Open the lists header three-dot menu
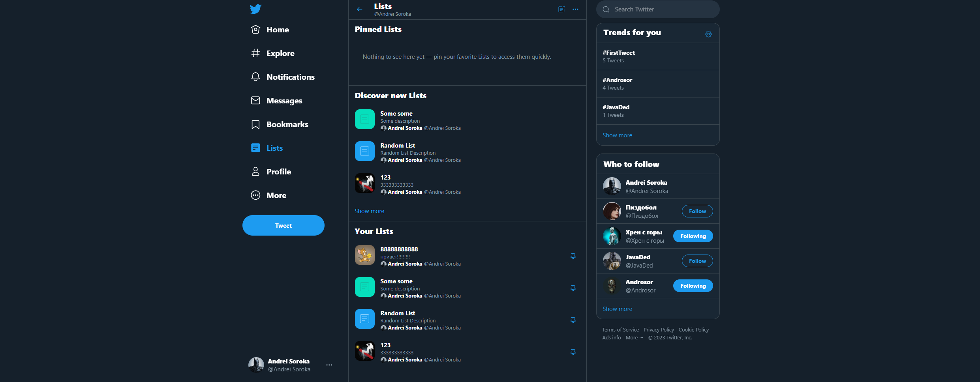Image resolution: width=980 pixels, height=382 pixels. 575,9
